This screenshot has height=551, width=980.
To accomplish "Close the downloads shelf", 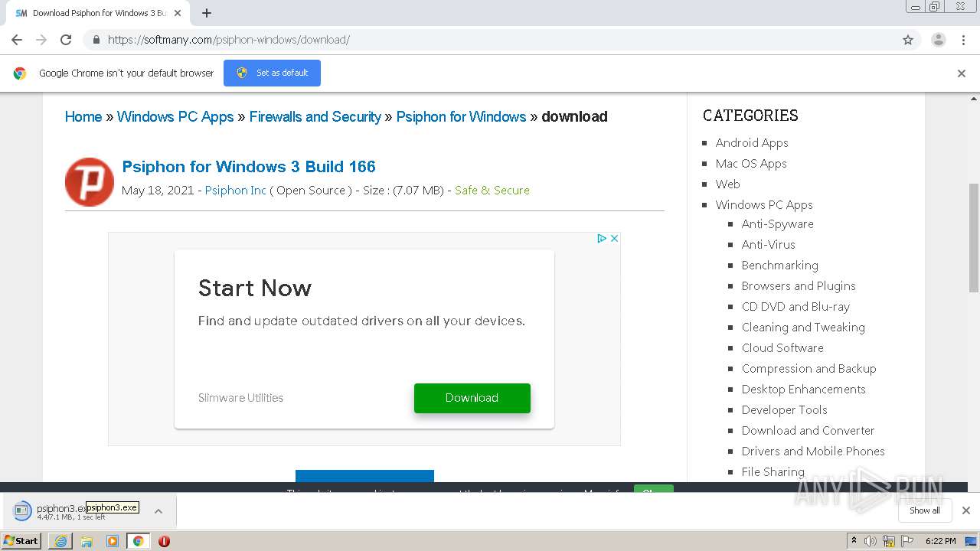I will [965, 510].
